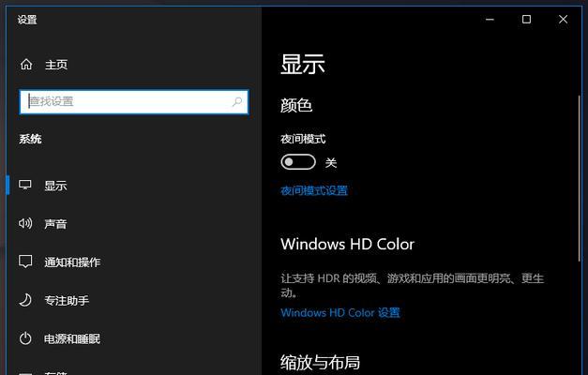Click the 关 label next to toggle
This screenshot has height=375, width=588.
click(x=331, y=163)
